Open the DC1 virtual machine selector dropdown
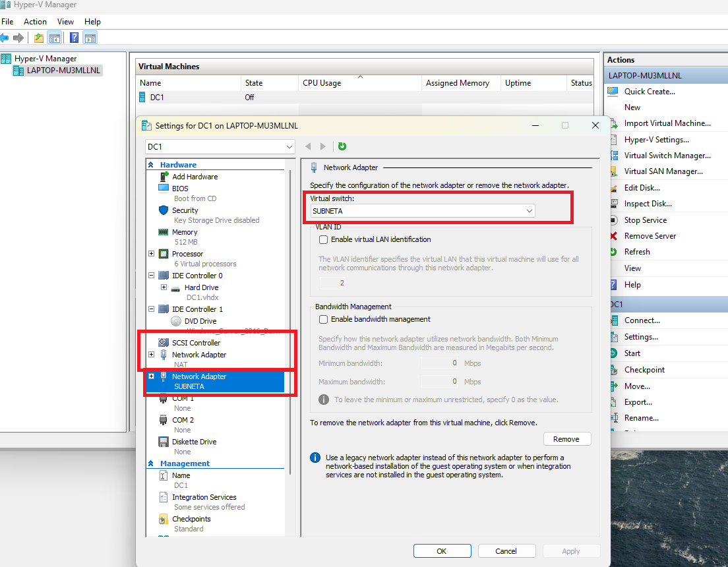The height and width of the screenshot is (567, 728). (220, 147)
